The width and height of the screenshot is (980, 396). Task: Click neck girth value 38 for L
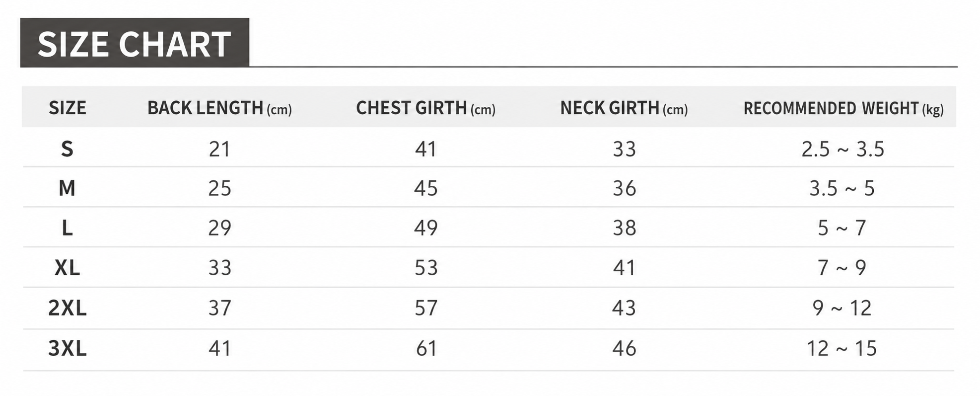tap(624, 228)
